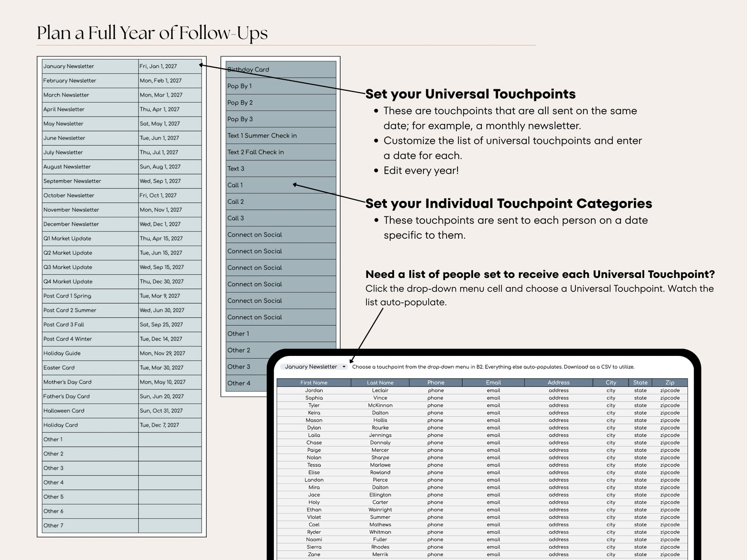Select the Pop By 3 category cell
The image size is (747, 560).
(x=281, y=119)
